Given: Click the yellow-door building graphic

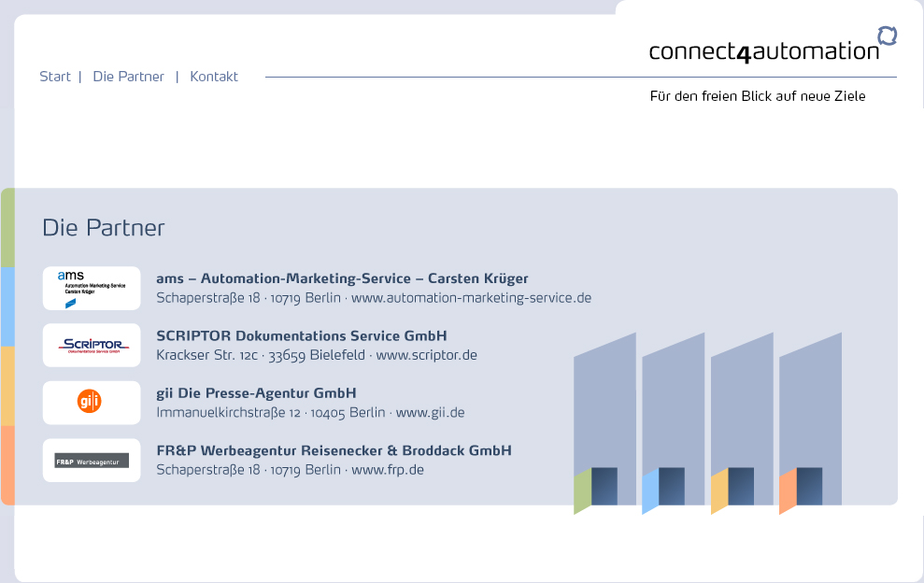Looking at the screenshot, I should (x=742, y=423).
